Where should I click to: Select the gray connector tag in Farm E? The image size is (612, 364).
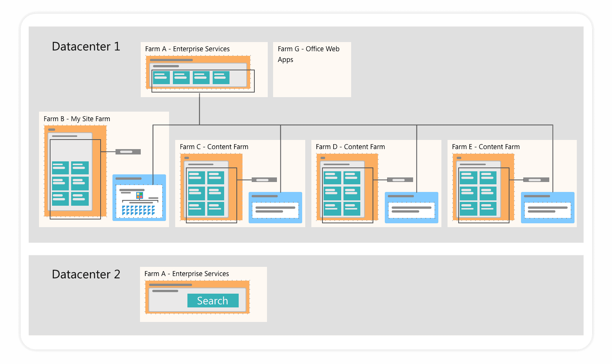click(536, 180)
